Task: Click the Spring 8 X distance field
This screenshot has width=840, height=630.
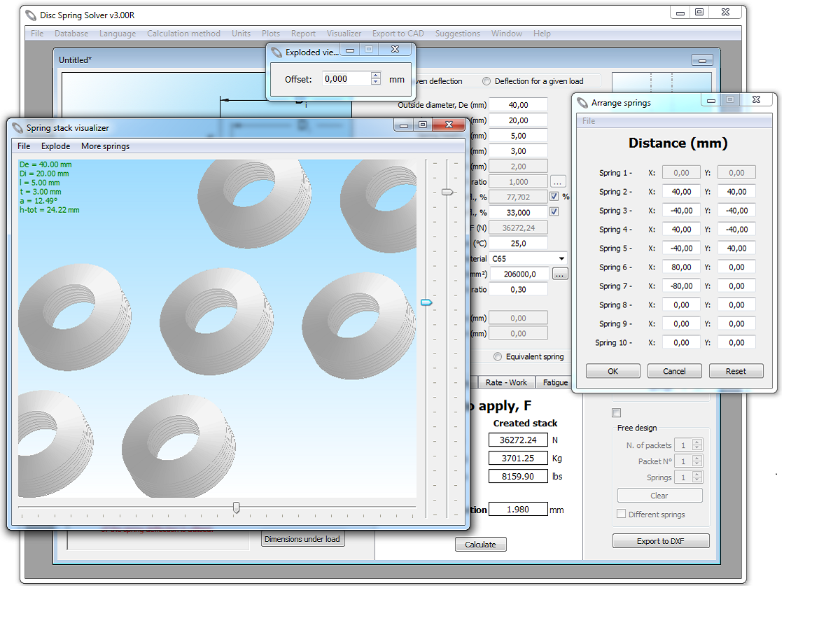Action: click(x=681, y=304)
